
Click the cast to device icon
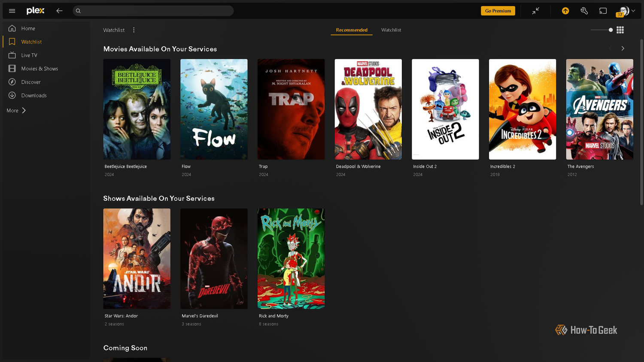click(603, 11)
